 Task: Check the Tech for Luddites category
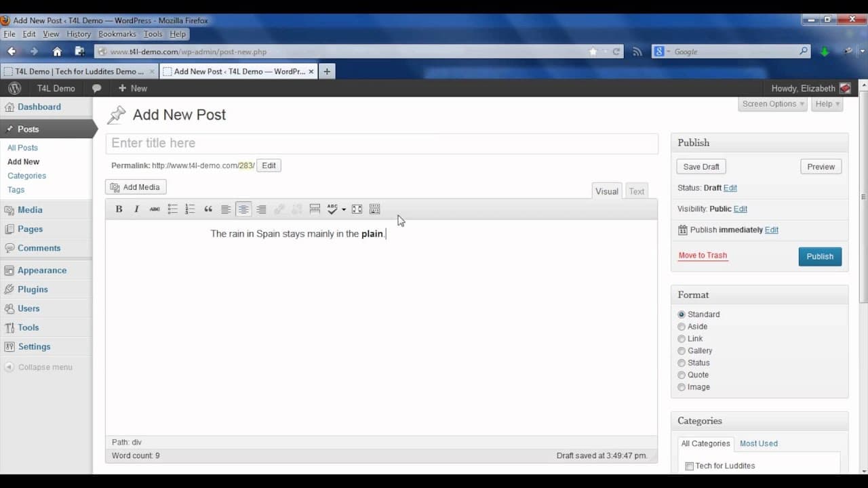pos(689,466)
